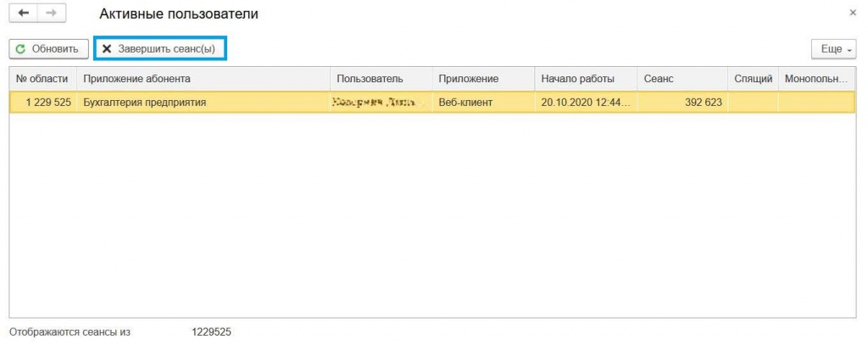Viewport: 868px width, 345px height.
Task: Close the Активные пользователи window
Action: 852,14
